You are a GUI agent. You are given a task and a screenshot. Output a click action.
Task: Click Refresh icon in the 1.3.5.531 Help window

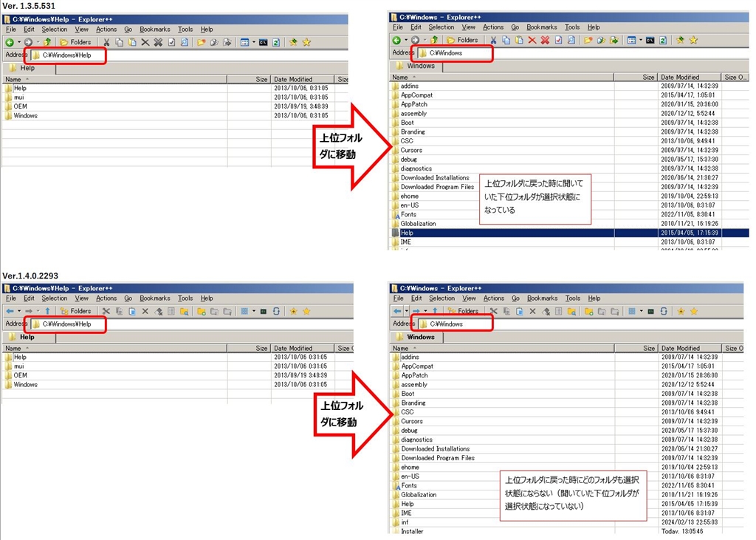tap(276, 42)
